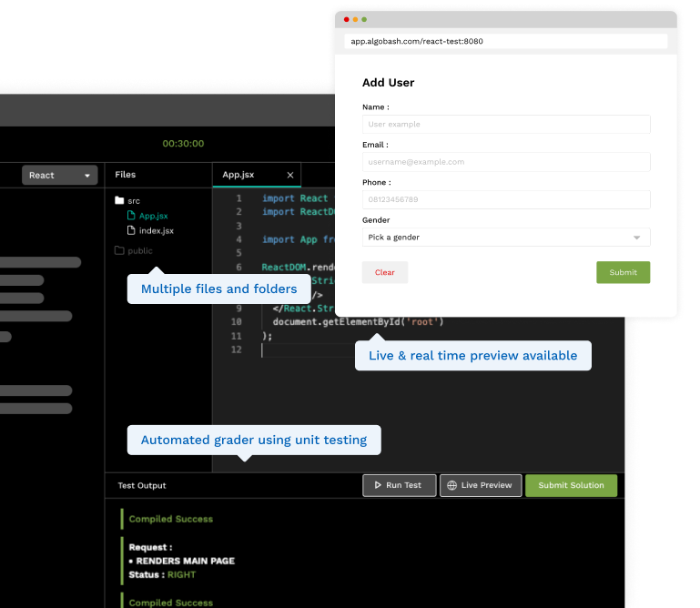Open the public folder in file tree
Screen dimensions: 700x608
pyautogui.click(x=140, y=250)
